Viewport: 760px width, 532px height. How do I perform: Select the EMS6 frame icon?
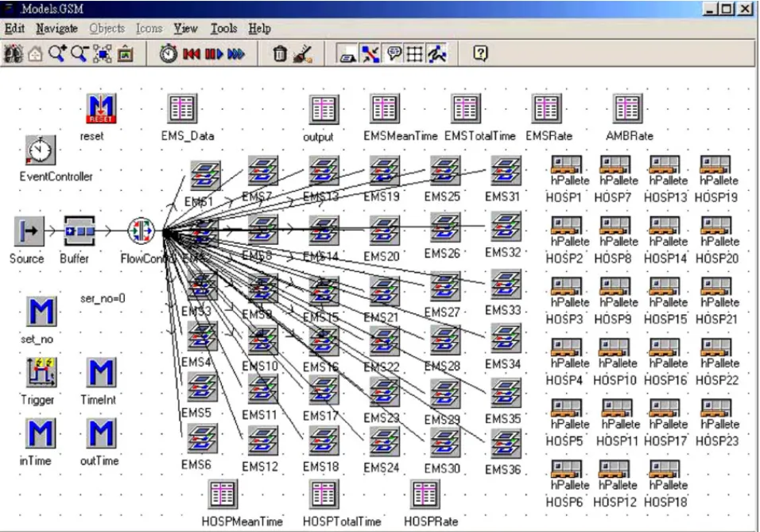[203, 438]
